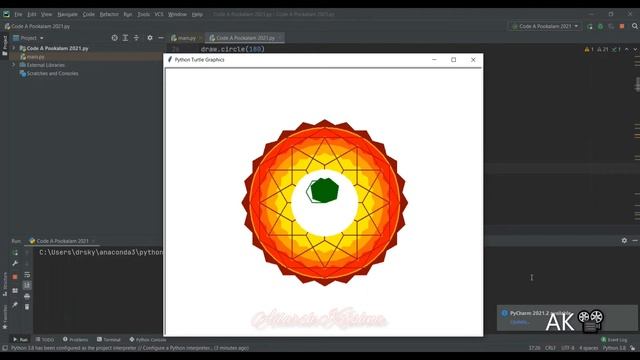Click the 4 spaces indent status
The width and height of the screenshot is (640, 360).
589,348
